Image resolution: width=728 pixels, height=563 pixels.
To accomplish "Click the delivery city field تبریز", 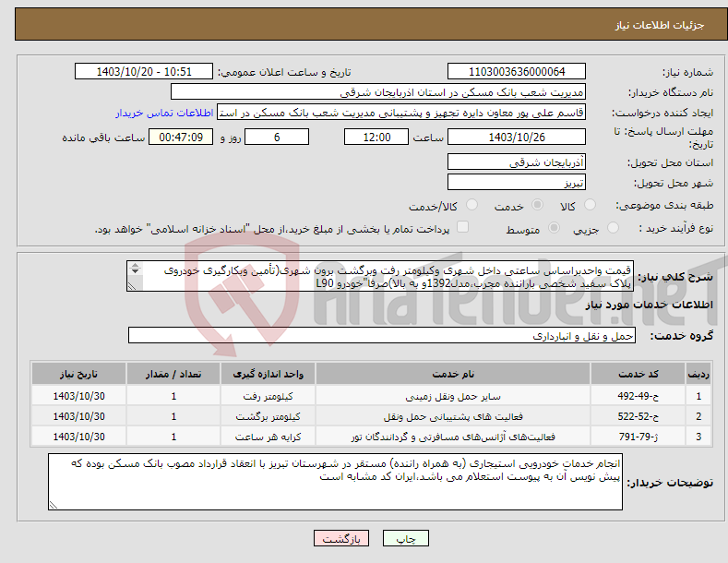I will tap(517, 183).
